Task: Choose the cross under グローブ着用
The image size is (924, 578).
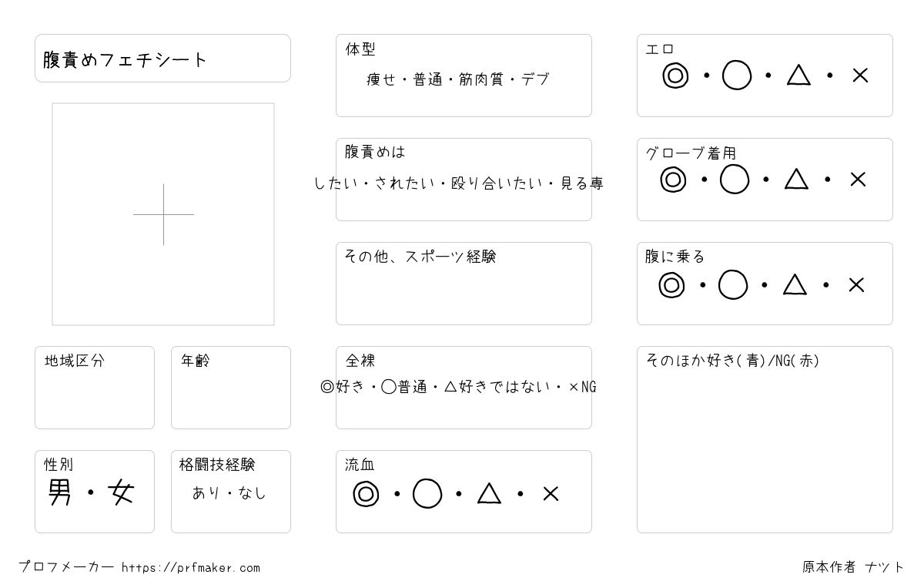Action: coord(859,180)
